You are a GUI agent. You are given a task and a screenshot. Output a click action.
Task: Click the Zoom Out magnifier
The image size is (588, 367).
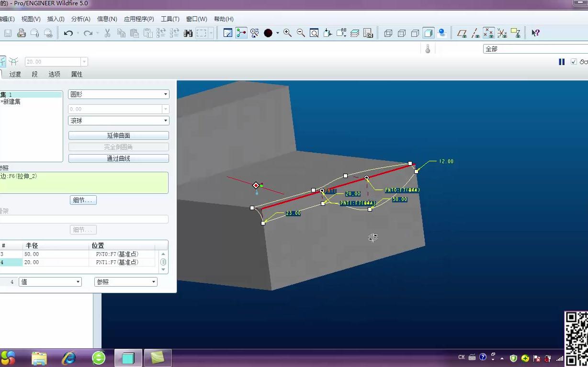click(x=301, y=33)
